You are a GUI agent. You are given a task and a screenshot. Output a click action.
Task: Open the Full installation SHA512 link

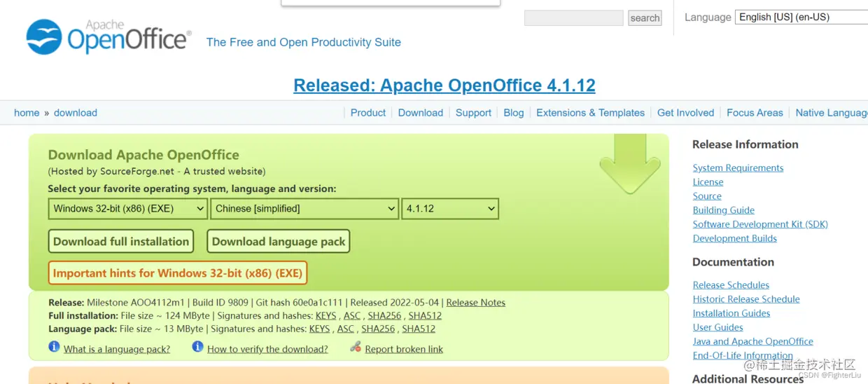(426, 316)
